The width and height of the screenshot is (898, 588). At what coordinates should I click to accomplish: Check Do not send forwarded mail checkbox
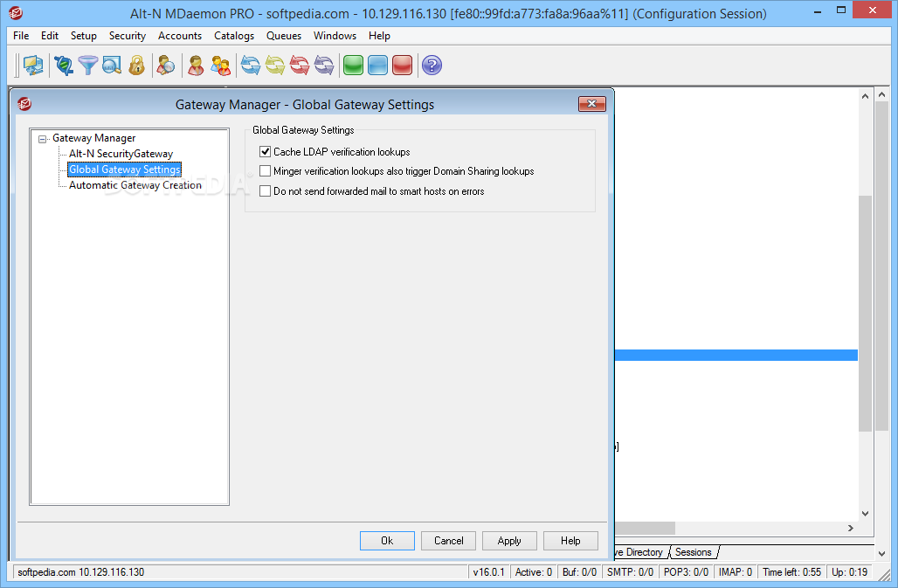(266, 191)
